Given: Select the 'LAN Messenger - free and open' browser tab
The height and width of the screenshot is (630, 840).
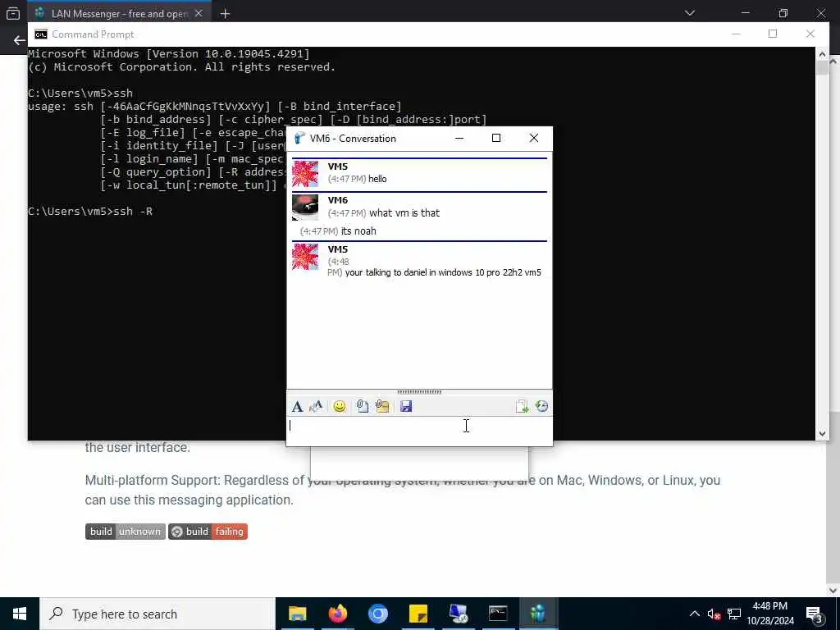Looking at the screenshot, I should pyautogui.click(x=119, y=13).
